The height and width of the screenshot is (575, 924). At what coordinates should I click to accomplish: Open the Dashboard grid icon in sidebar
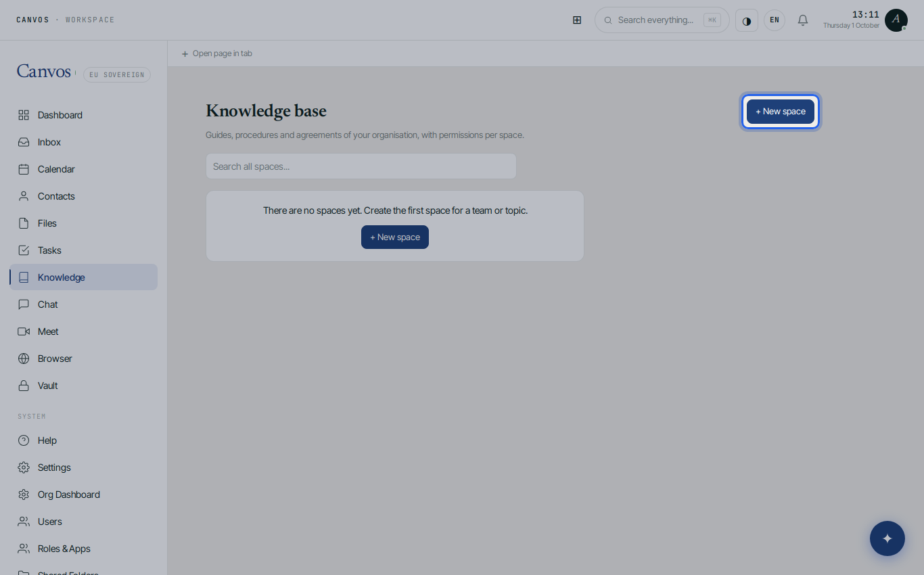point(24,115)
